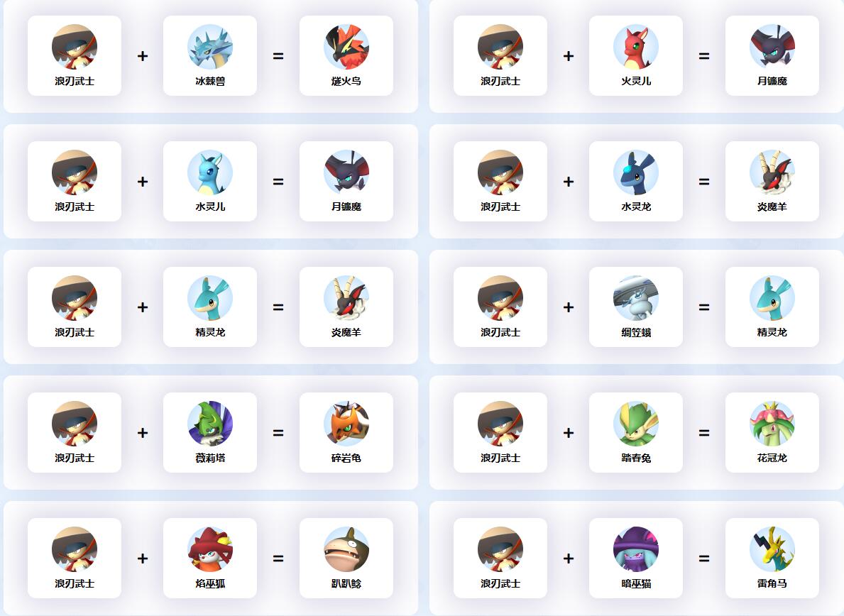844x616 pixels.
Task: Click the 冰棘兽 creature icon
Action: coord(210,47)
